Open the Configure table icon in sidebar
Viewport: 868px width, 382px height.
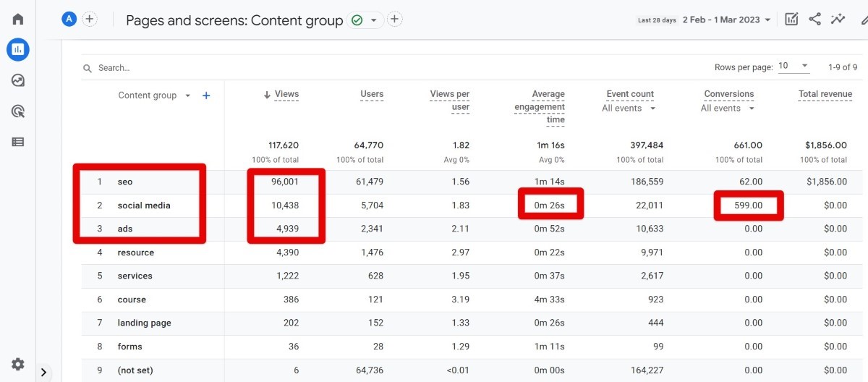click(x=18, y=142)
